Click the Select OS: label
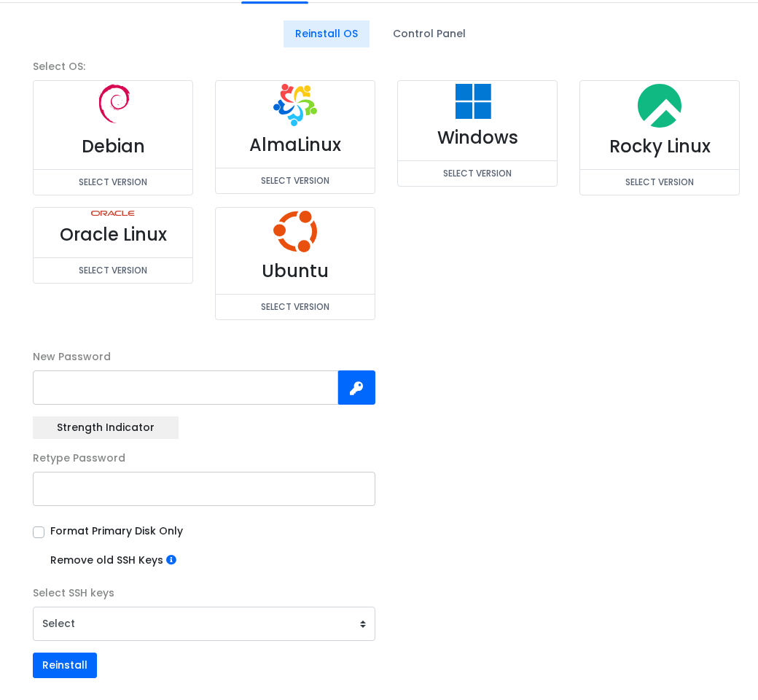Screen dimensions: 758x700 [59, 67]
